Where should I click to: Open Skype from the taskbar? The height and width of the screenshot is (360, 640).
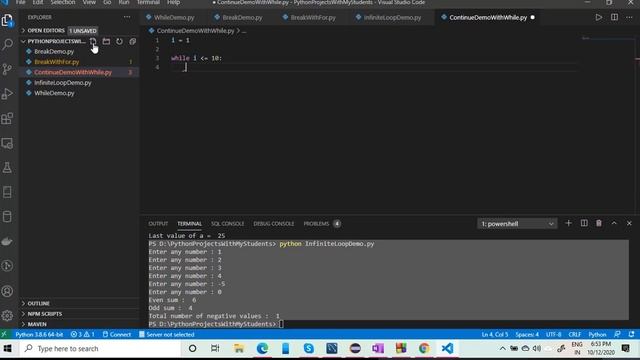tap(309, 348)
